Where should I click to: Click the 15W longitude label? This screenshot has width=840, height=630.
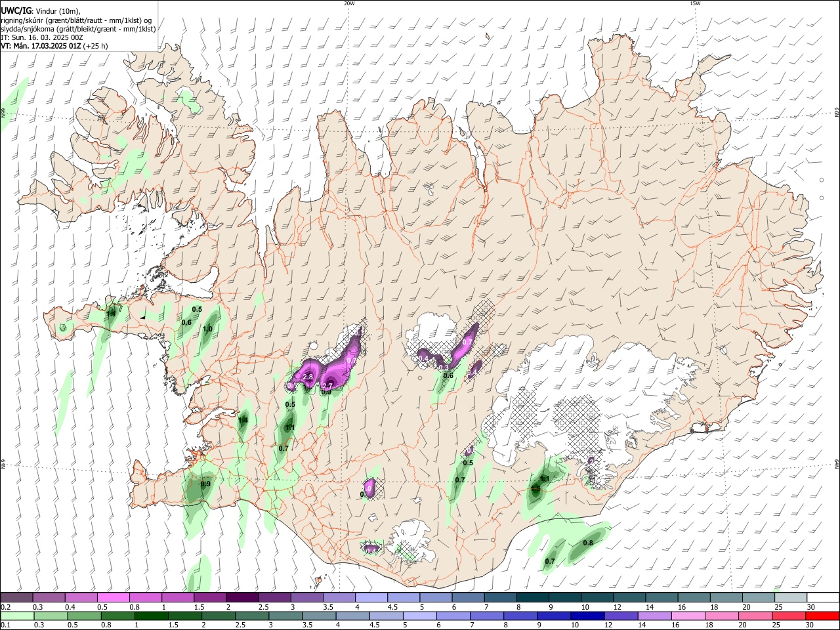695,3
